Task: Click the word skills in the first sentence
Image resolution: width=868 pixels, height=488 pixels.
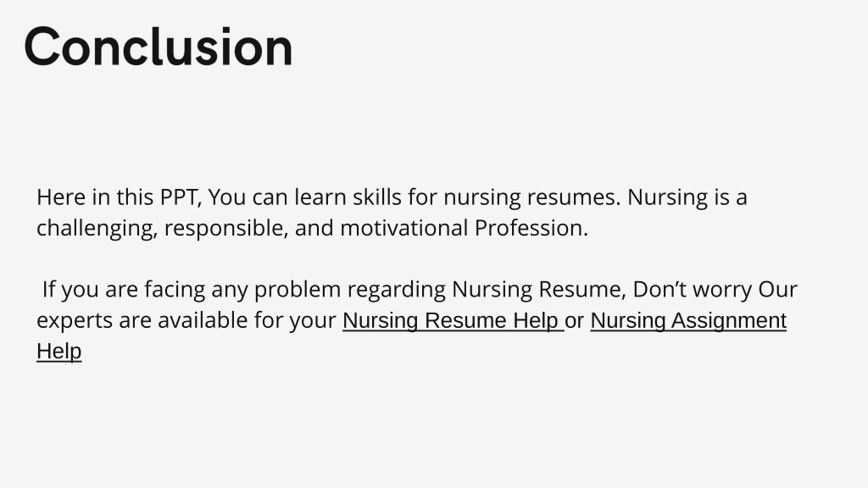Action: point(377,197)
